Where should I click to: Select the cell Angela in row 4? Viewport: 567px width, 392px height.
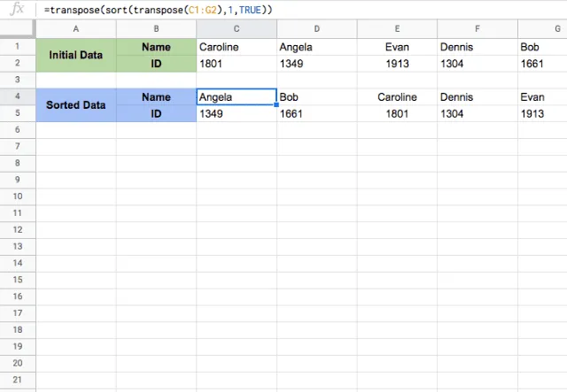(237, 96)
